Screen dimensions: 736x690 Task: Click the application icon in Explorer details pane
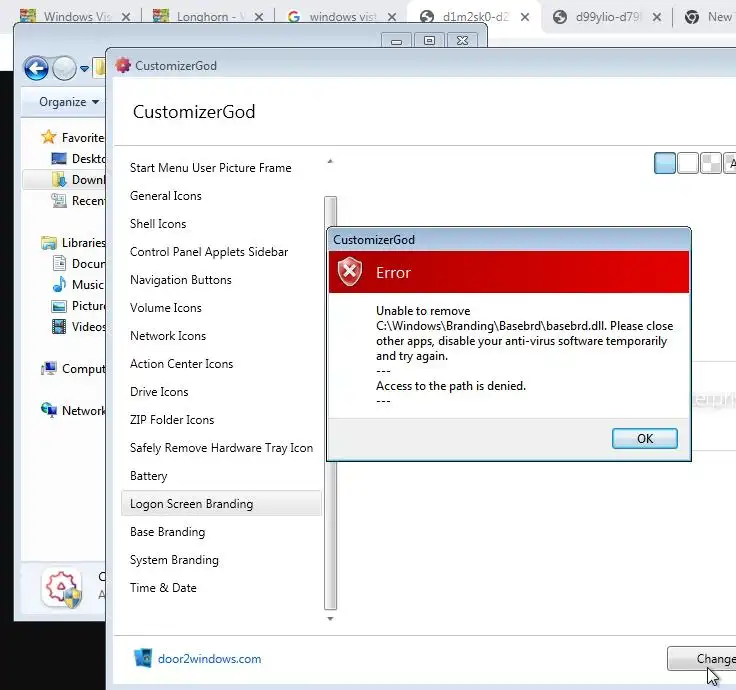(x=62, y=588)
